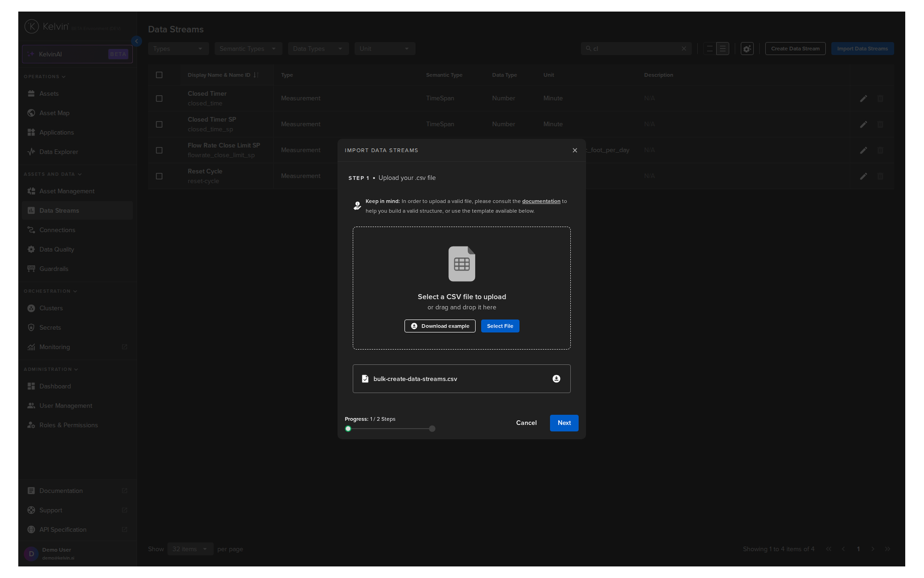The height and width of the screenshot is (578, 924).
Task: Go to Guardrails in the sidebar
Action: 54,269
